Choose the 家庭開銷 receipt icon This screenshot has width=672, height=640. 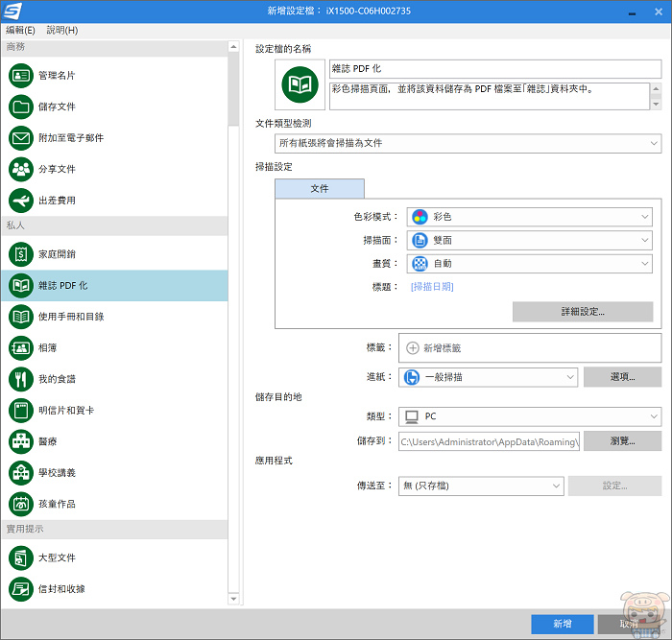tap(21, 253)
